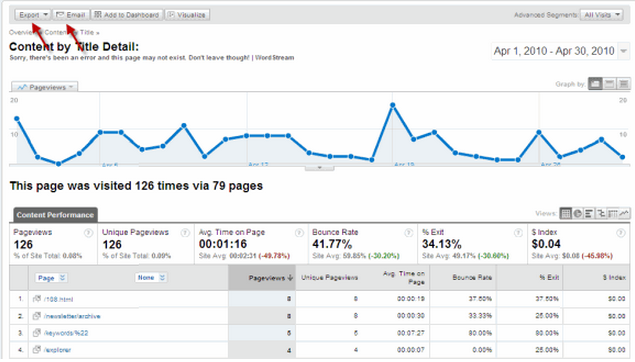Click 00:07:27 time in keywords row
This screenshot has height=362, width=635.
click(x=411, y=333)
